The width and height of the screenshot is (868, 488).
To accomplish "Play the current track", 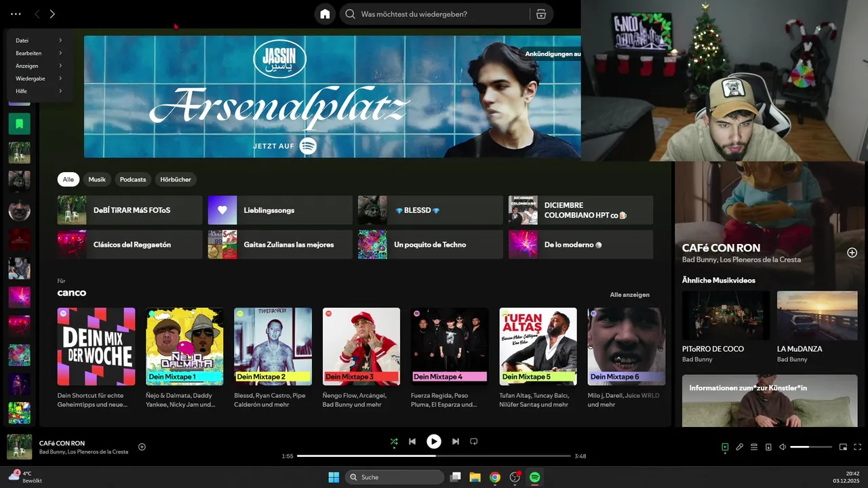I will pos(434,441).
